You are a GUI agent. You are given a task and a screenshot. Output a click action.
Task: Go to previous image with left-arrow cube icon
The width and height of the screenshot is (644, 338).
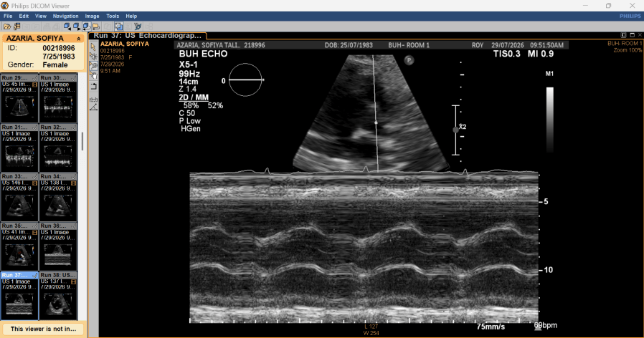(67, 26)
